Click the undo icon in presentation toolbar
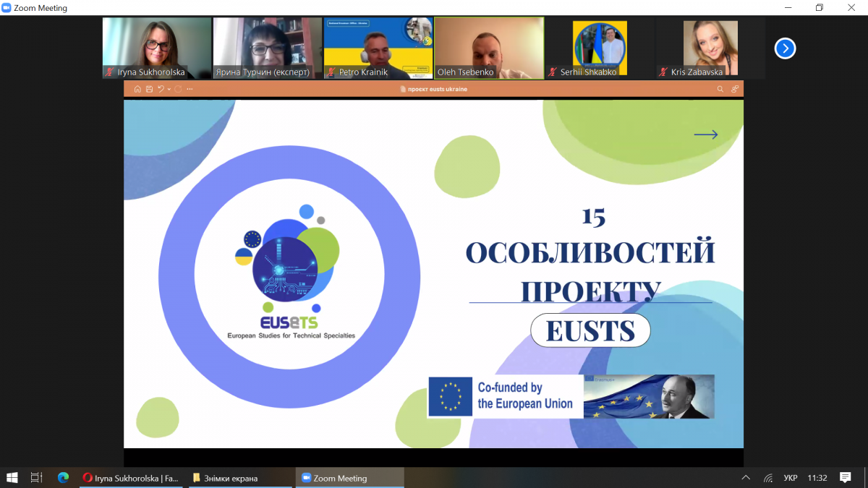 [x=161, y=89]
